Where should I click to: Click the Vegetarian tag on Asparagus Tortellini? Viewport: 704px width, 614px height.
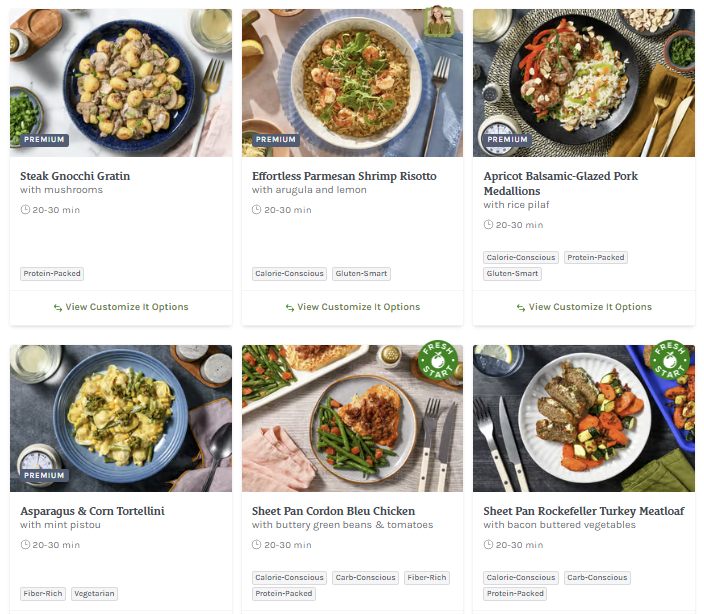[95, 593]
